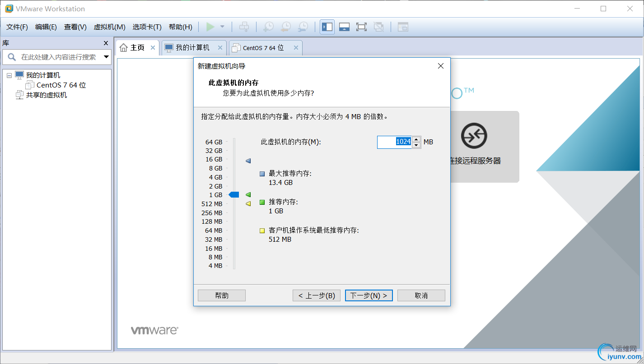644x364 pixels.
Task: Click the console view toolbar icon
Action: [403, 27]
